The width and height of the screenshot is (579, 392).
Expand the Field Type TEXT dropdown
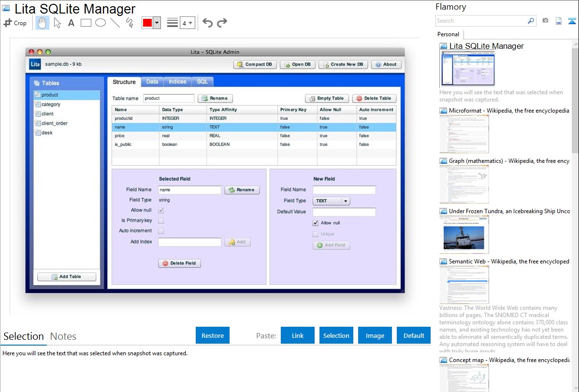pos(346,201)
